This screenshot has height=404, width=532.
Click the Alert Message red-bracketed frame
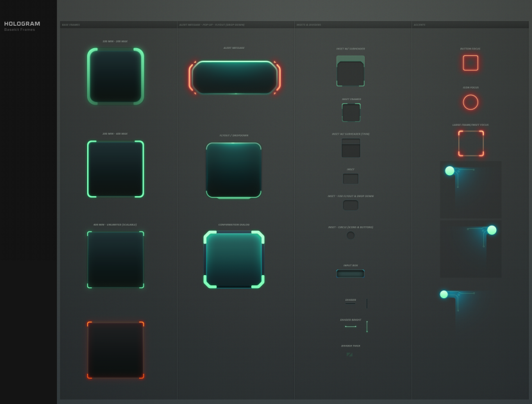coord(235,78)
